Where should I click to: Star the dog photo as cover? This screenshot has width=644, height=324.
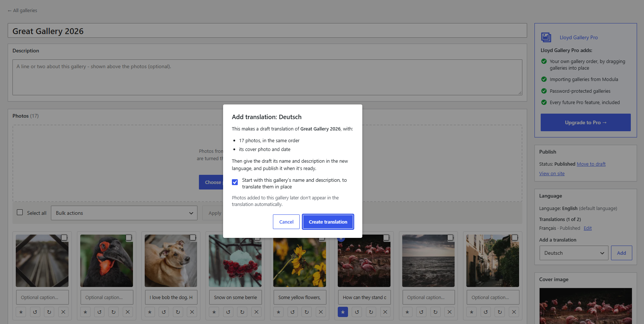tap(150, 312)
